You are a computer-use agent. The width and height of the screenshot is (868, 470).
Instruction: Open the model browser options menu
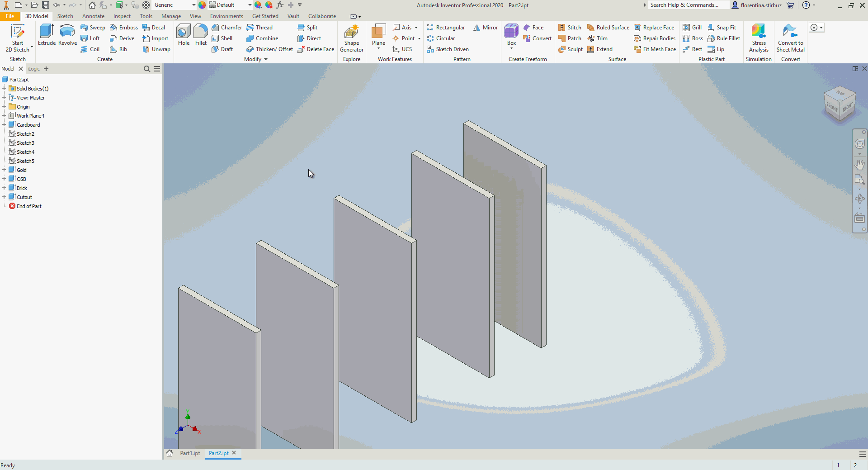click(157, 69)
